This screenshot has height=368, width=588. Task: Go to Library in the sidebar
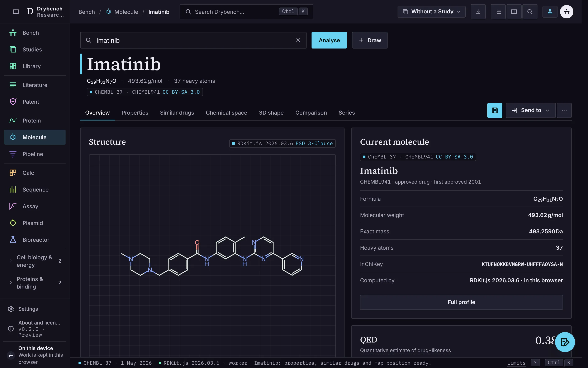coord(35,66)
